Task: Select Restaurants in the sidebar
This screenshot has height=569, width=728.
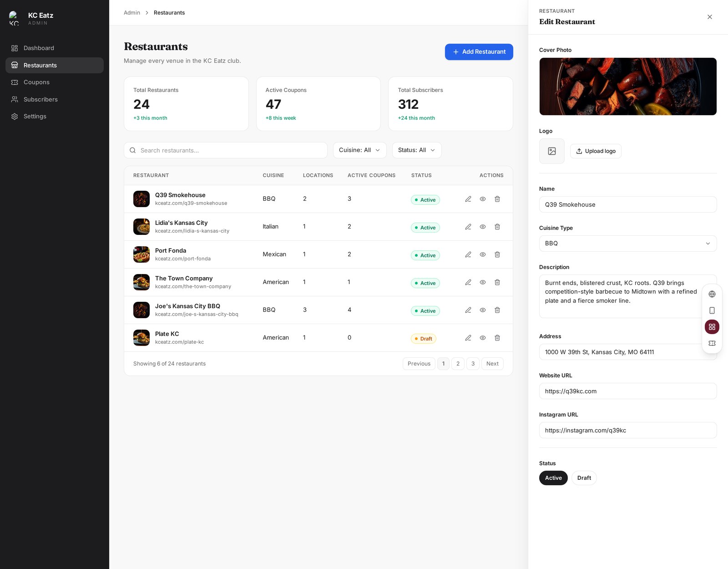Action: click(x=55, y=65)
